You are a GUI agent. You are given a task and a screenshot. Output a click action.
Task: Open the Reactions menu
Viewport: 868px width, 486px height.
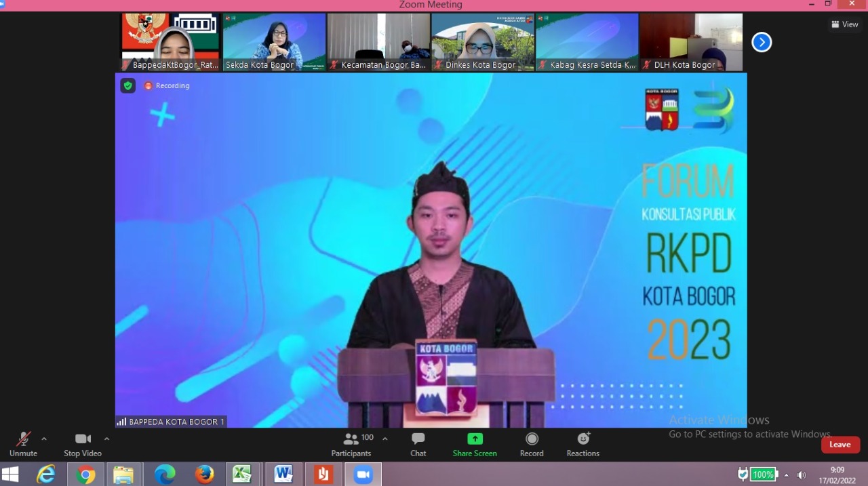(583, 445)
